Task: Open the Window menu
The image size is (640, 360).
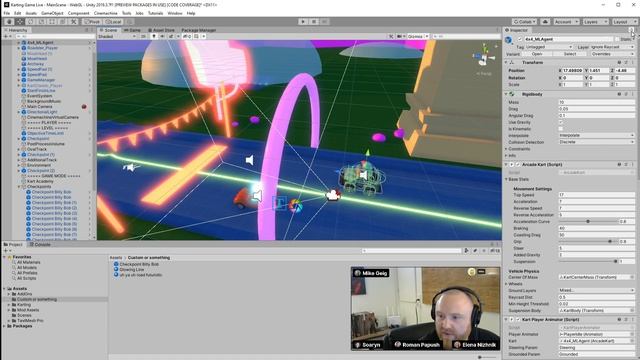Action: click(175, 13)
